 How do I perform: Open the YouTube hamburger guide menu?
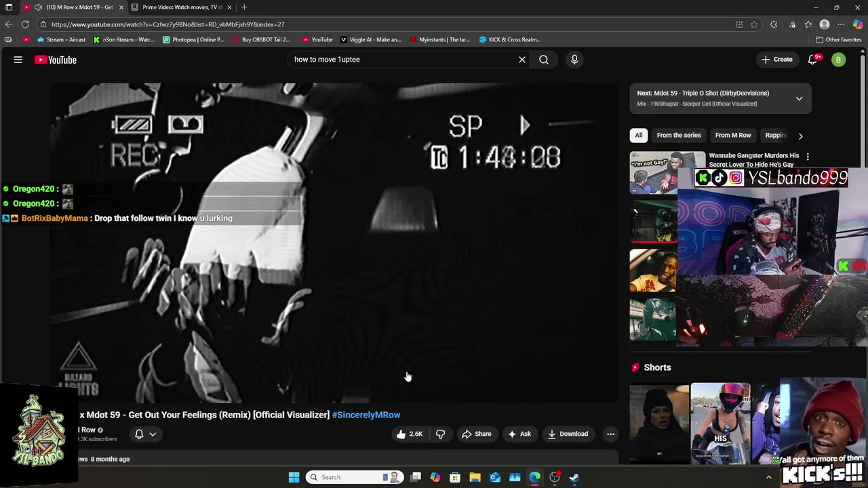click(18, 60)
